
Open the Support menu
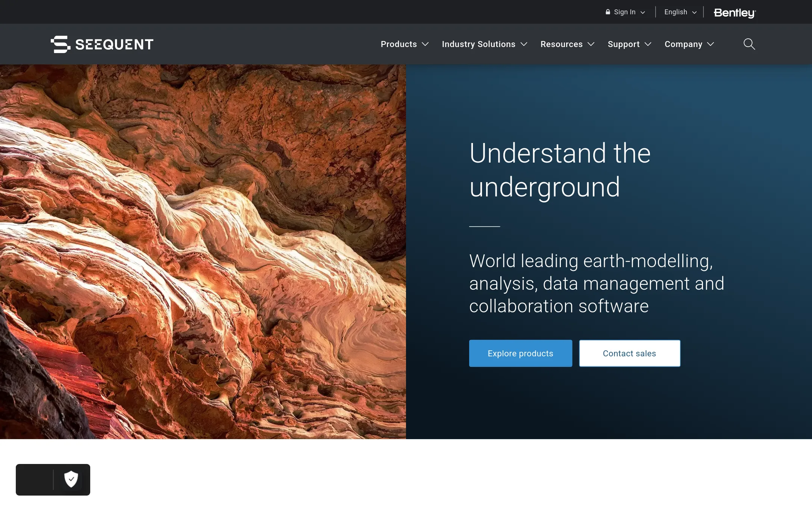(x=624, y=44)
